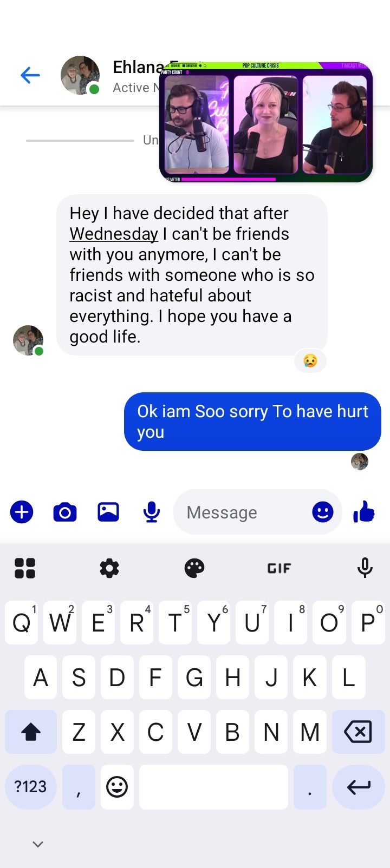This screenshot has height=868, width=390.
Task: Open keyboard settings gear icon
Action: (x=109, y=568)
